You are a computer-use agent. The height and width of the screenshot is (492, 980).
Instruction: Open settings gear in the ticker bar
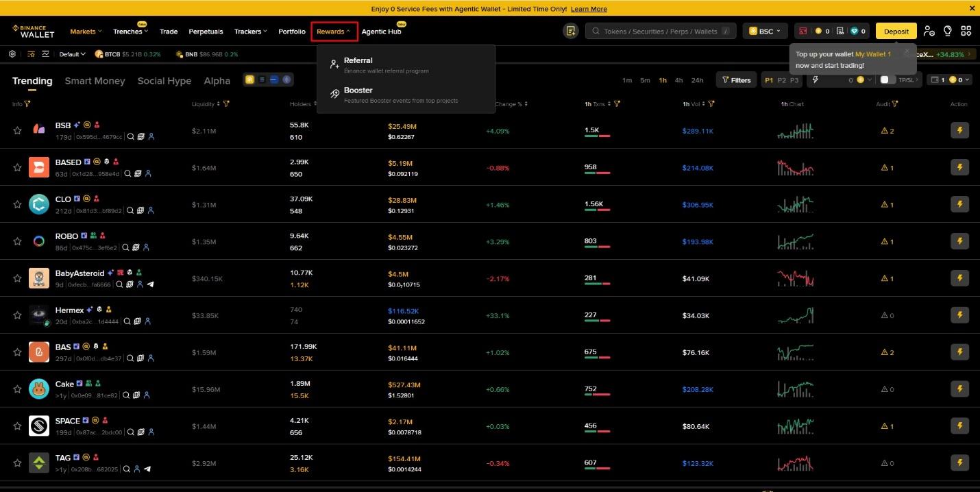12,54
